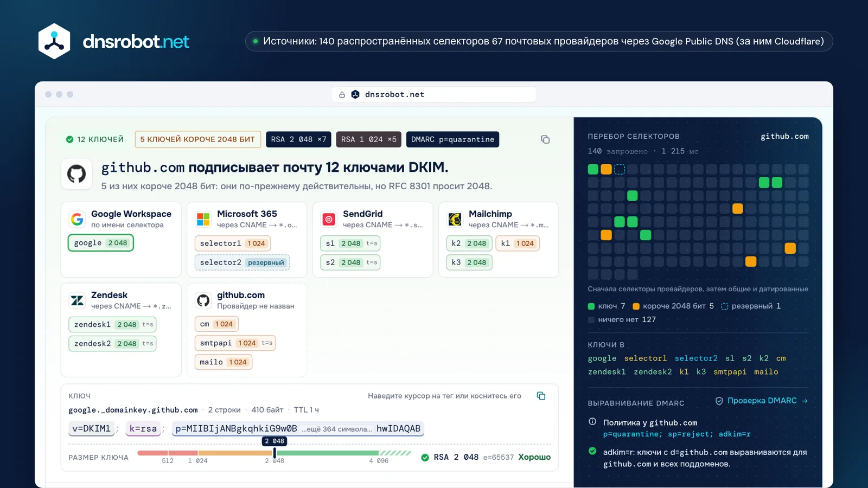Select the s2 2048 SendGrid tag
868x488 pixels.
click(350, 262)
